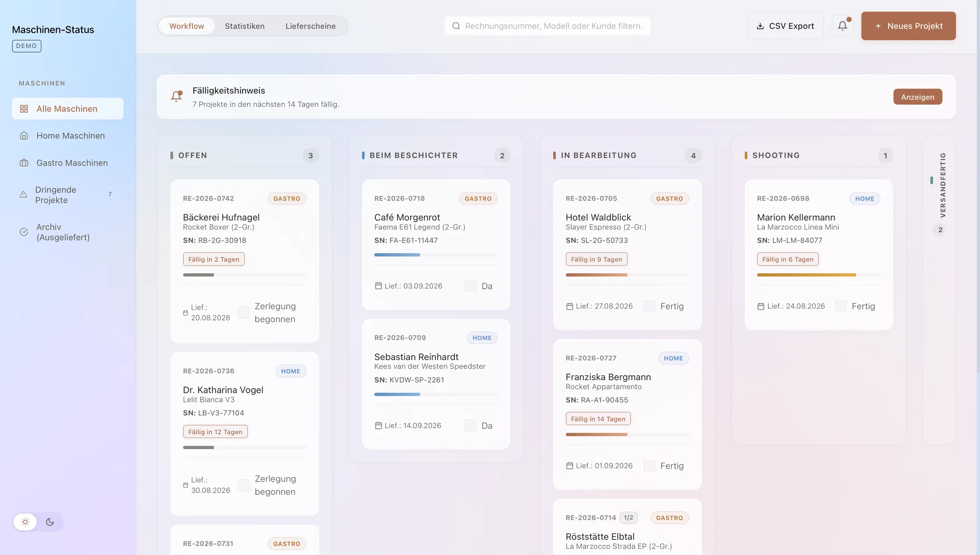The image size is (980, 555).
Task: Click the Offen column count 3
Action: coord(310,156)
